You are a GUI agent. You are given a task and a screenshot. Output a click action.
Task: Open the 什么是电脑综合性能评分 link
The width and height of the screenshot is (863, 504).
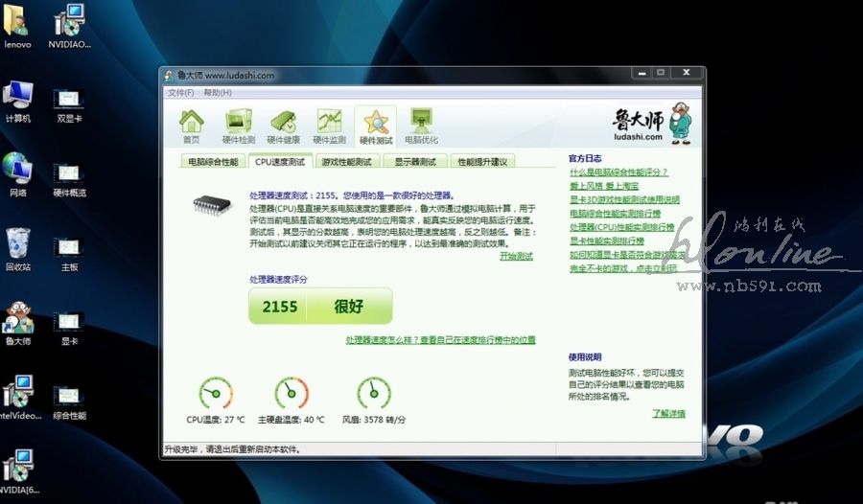coord(618,172)
